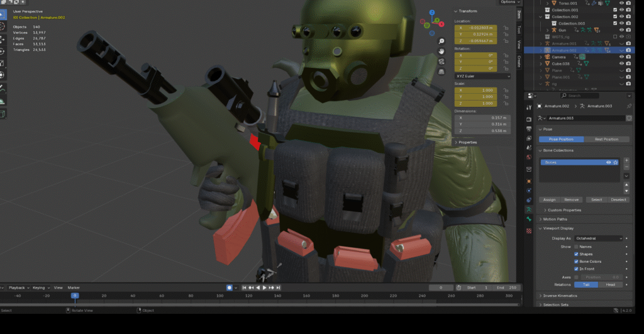
Task: Toggle visibility of Bones collection eye icon
Action: point(608,162)
